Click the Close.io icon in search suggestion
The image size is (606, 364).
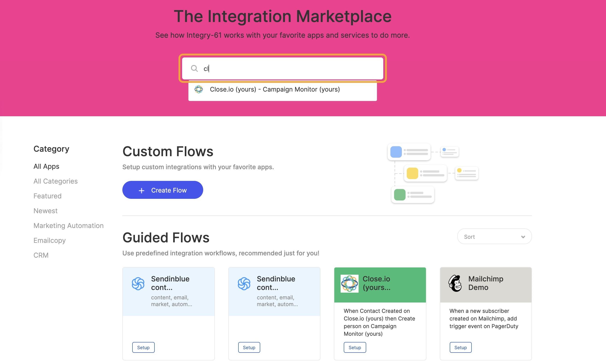[198, 89]
